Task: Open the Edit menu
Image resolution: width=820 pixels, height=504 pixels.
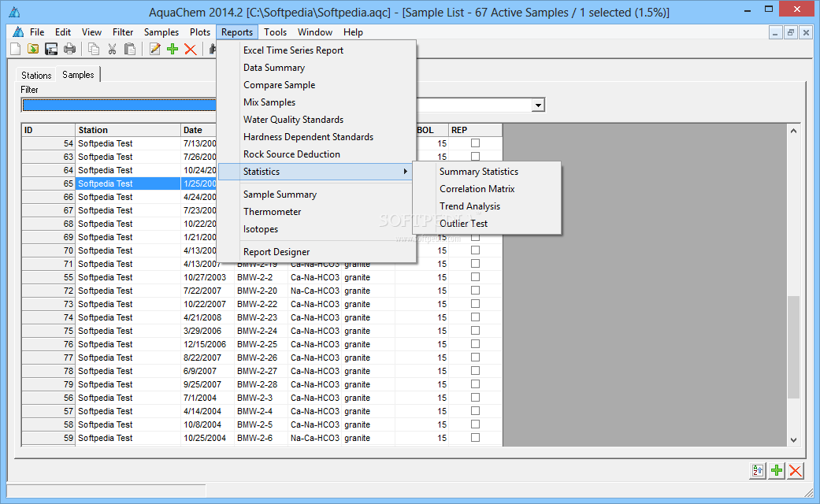Action: point(63,31)
